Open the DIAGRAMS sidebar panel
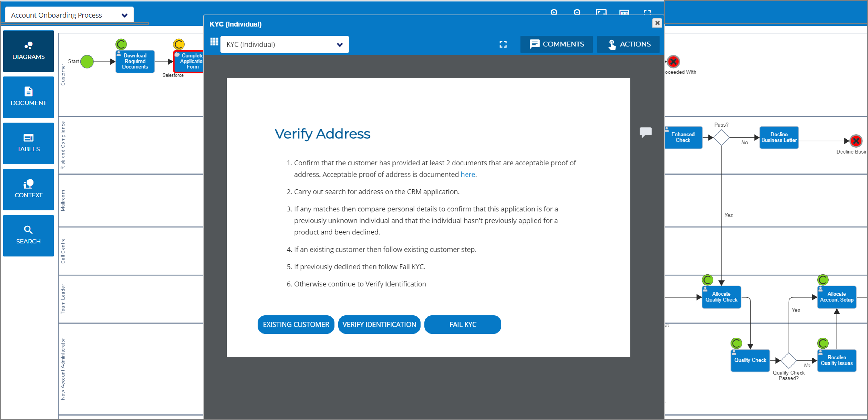 28,51
